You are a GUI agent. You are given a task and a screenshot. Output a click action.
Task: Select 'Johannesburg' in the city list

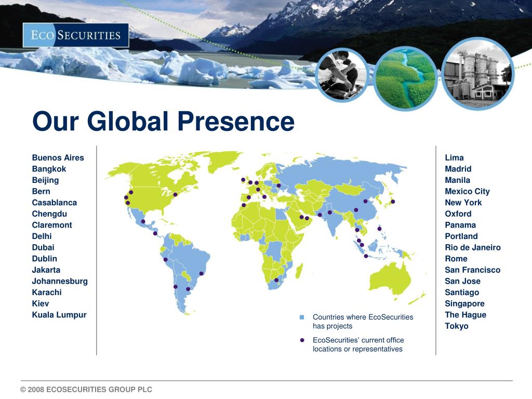pyautogui.click(x=60, y=281)
